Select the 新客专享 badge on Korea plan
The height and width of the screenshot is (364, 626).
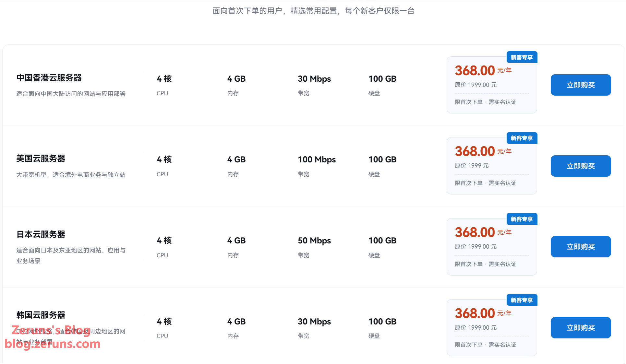pyautogui.click(x=522, y=300)
